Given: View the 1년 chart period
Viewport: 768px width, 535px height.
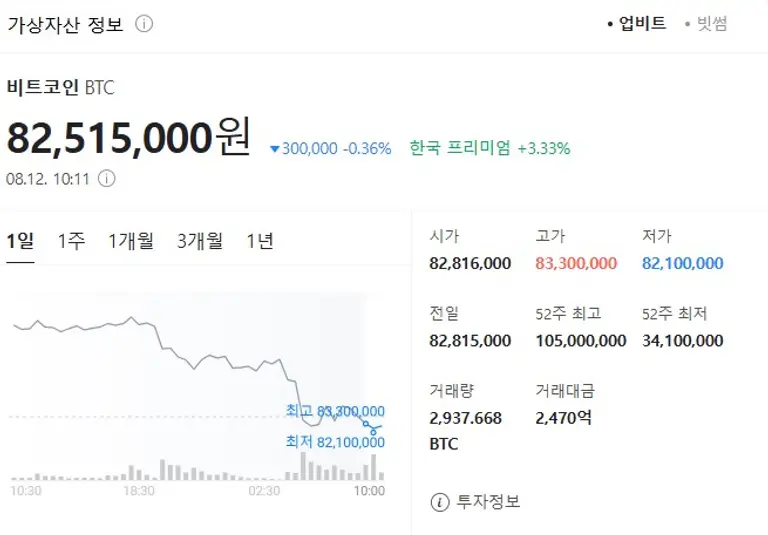Looking at the screenshot, I should [260, 241].
